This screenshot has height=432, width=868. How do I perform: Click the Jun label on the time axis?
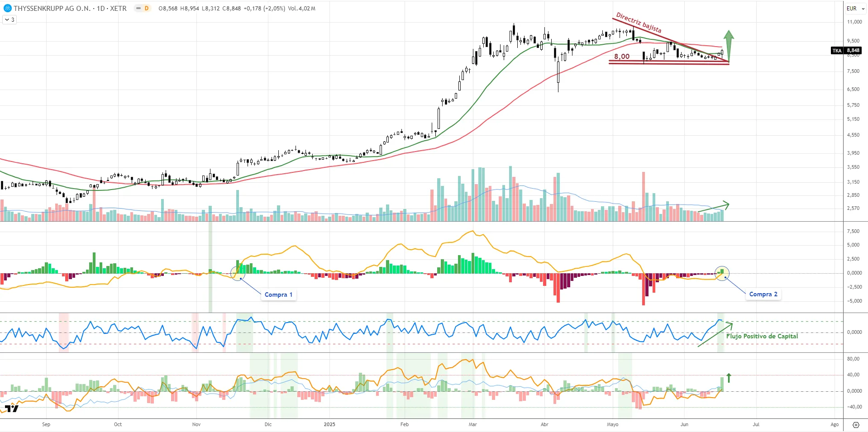coord(684,424)
